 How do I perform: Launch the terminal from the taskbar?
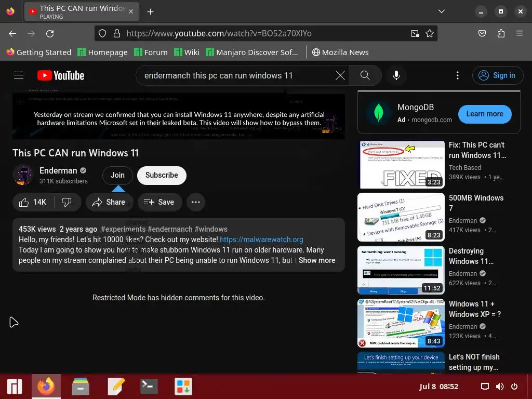pyautogui.click(x=149, y=387)
